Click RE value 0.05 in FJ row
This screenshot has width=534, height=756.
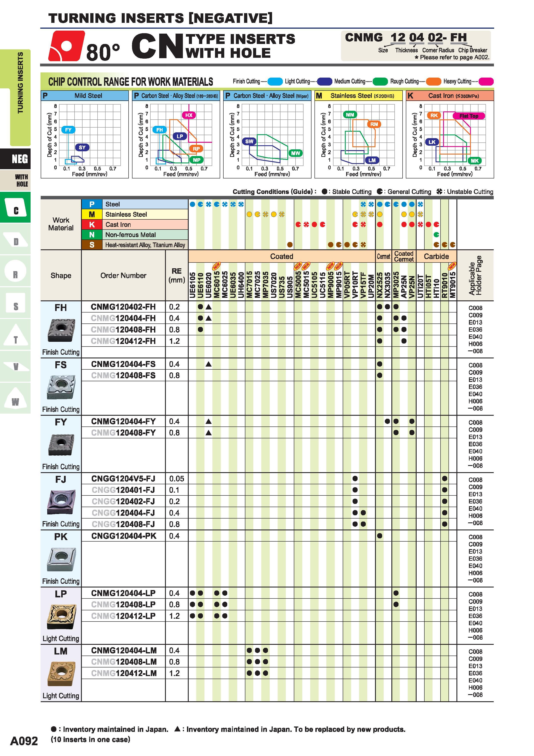(x=177, y=479)
